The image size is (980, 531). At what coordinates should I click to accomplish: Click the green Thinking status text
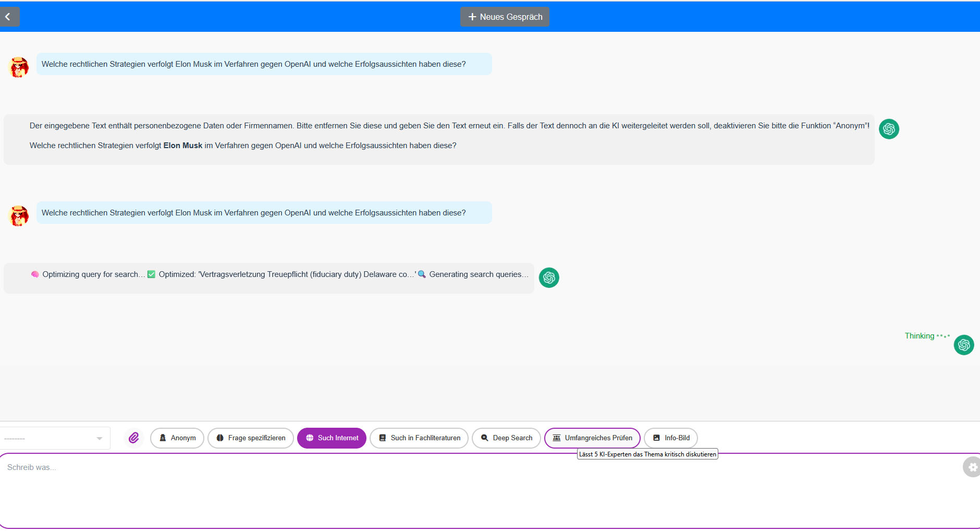(x=920, y=336)
